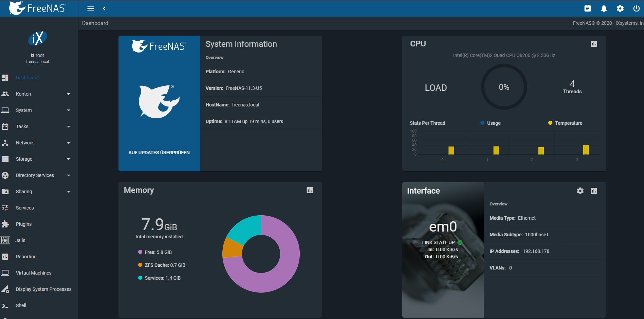Click the purple segment of memory donut
Image resolution: width=644 pixels, height=319 pixels.
pyautogui.click(x=287, y=268)
